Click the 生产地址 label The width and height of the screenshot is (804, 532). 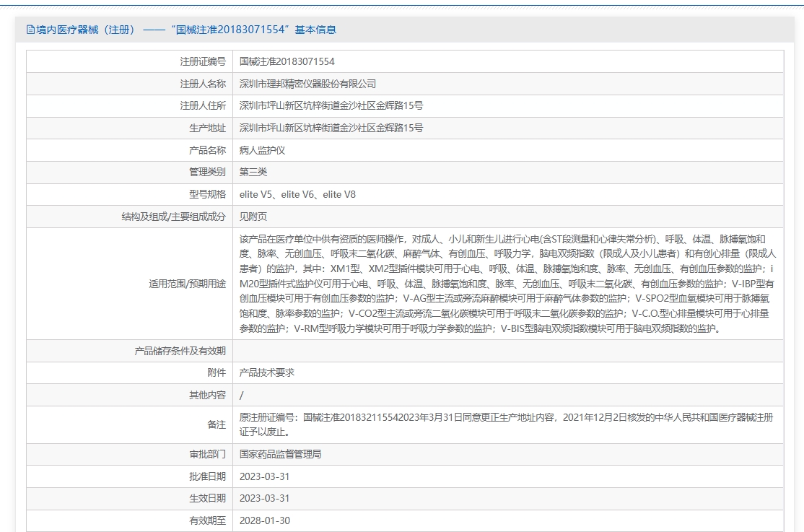pyautogui.click(x=208, y=128)
